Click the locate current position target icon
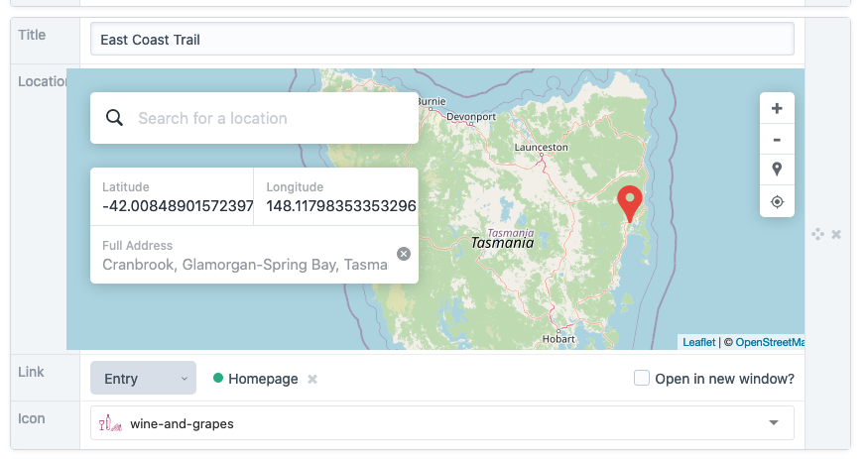 coord(777,202)
